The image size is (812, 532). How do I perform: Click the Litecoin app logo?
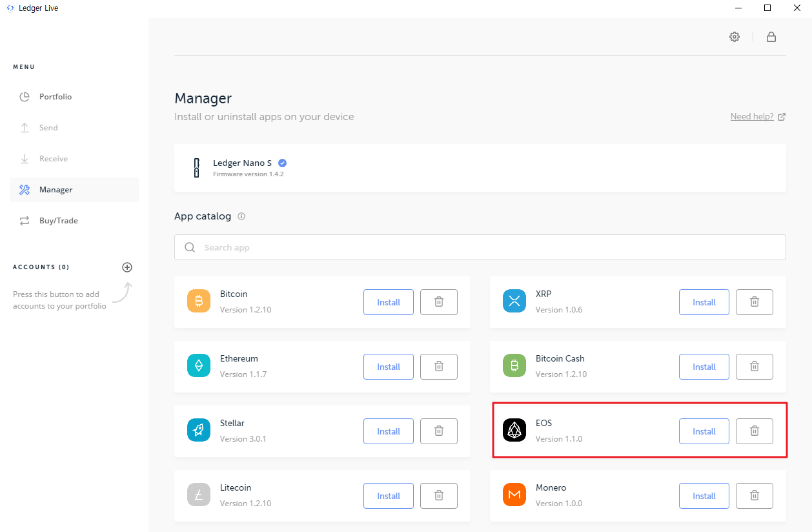(199, 495)
